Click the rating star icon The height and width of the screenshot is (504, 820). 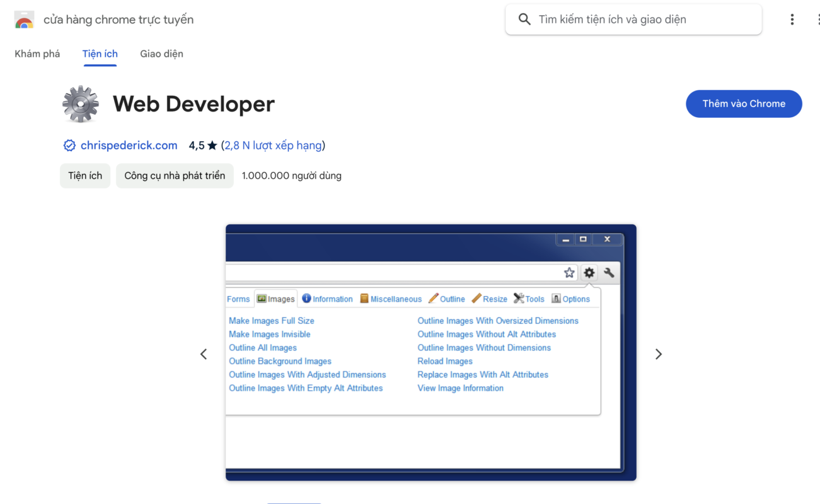point(212,146)
